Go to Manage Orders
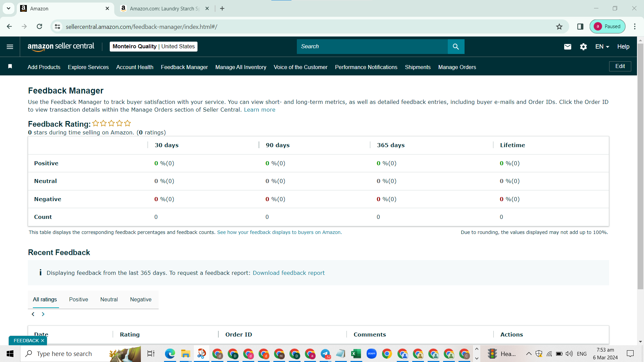Screen dimensions: 644x362 coord(457,67)
